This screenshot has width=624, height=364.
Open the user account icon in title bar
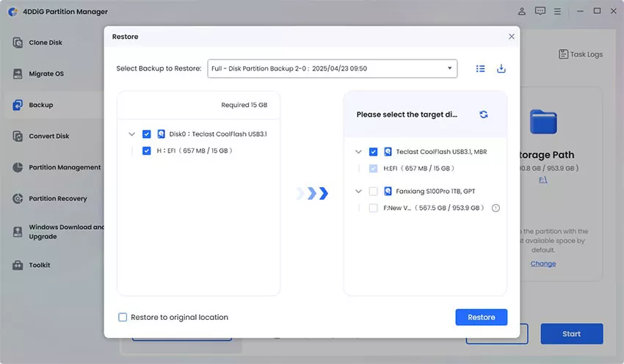522,11
